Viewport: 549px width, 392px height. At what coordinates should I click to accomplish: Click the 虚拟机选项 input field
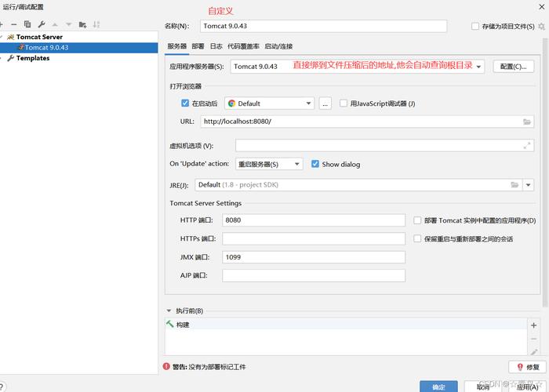point(384,146)
